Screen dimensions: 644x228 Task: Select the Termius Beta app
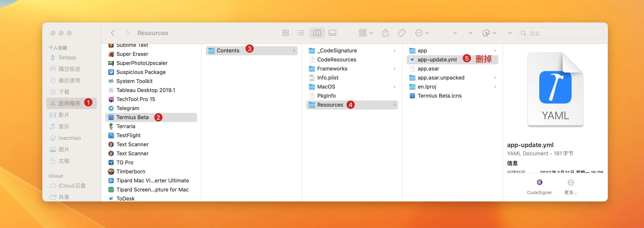pyautogui.click(x=132, y=117)
